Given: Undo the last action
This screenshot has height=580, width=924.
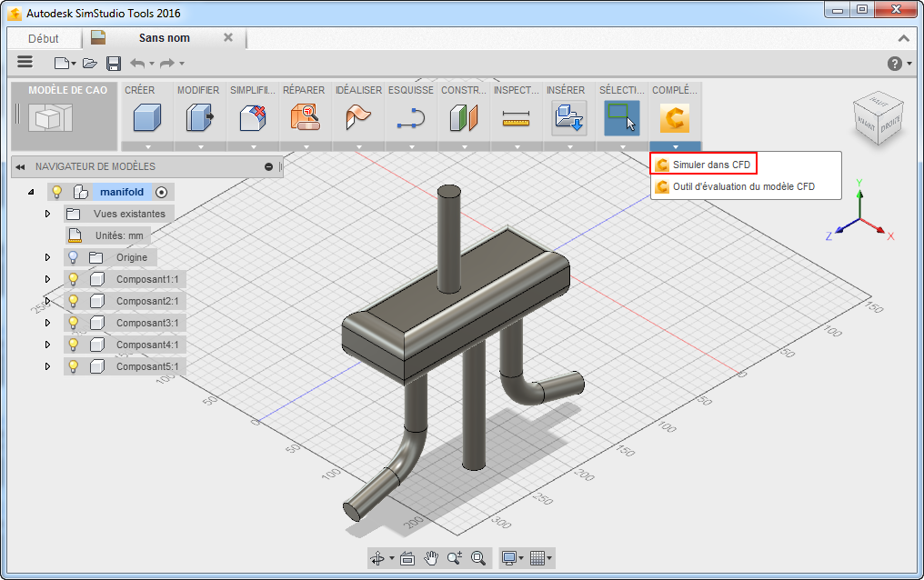Looking at the screenshot, I should point(137,63).
